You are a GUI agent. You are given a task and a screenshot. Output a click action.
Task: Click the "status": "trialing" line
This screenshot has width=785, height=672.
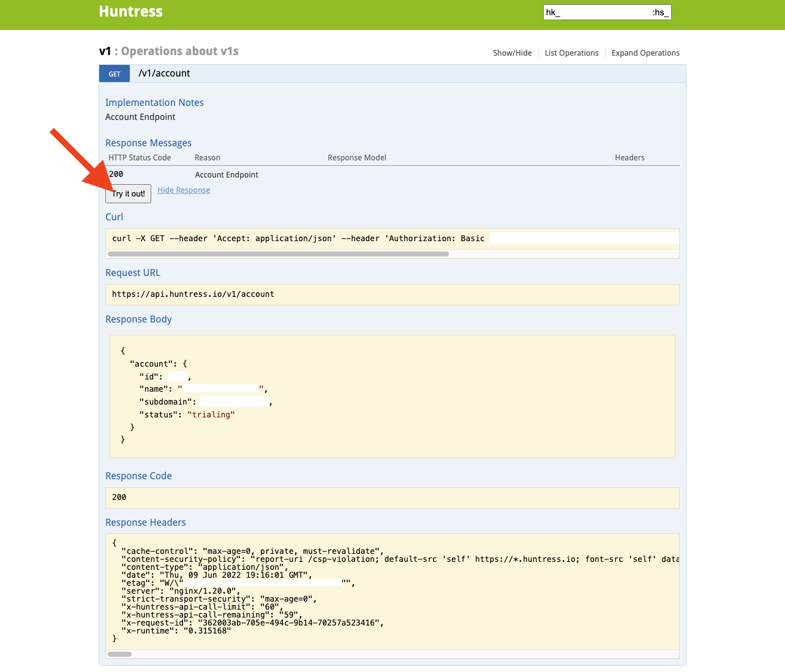[x=187, y=415]
